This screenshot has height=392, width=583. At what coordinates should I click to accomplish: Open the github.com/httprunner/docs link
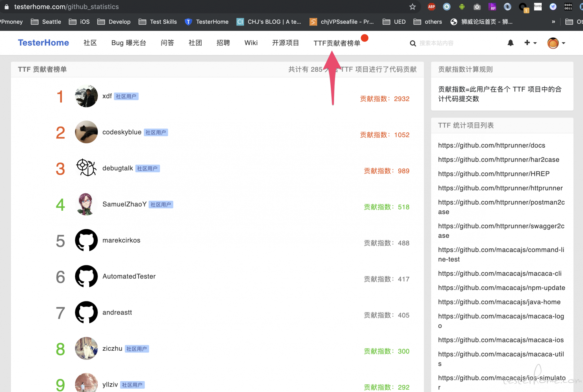click(492, 145)
